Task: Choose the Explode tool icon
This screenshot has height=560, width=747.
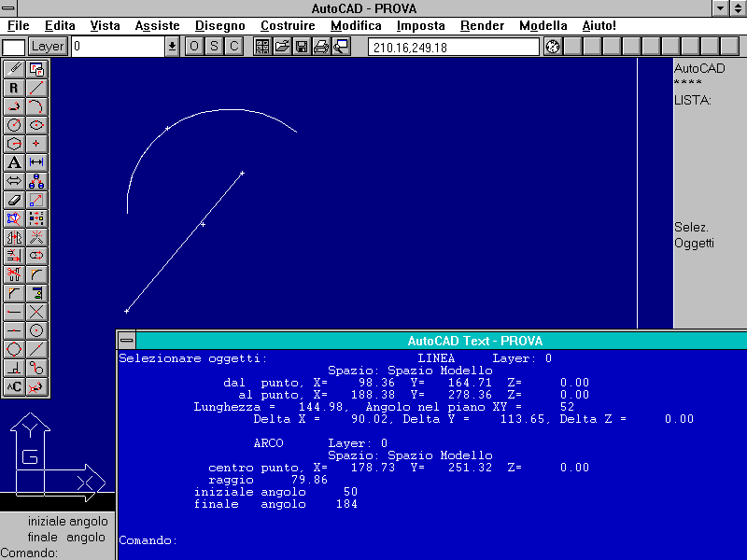Action: (36, 237)
